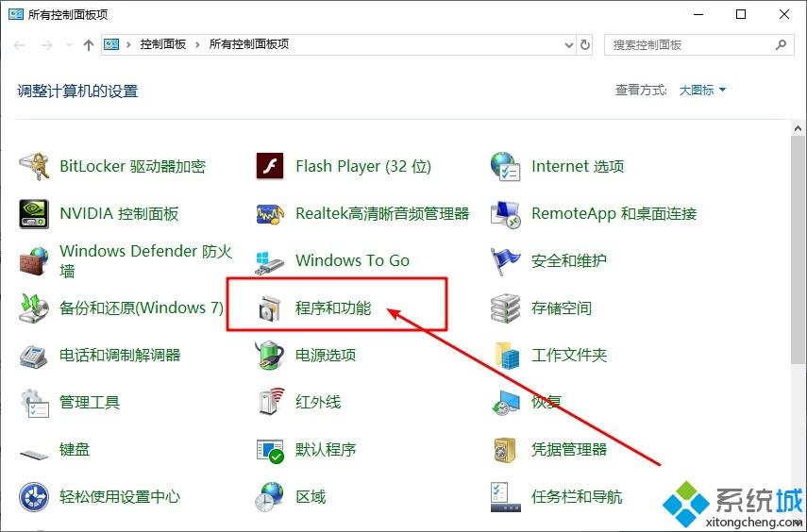Viewport: 807px width, 532px height.
Task: Click the NVIDIA 控制面板 text link
Action: (x=120, y=213)
